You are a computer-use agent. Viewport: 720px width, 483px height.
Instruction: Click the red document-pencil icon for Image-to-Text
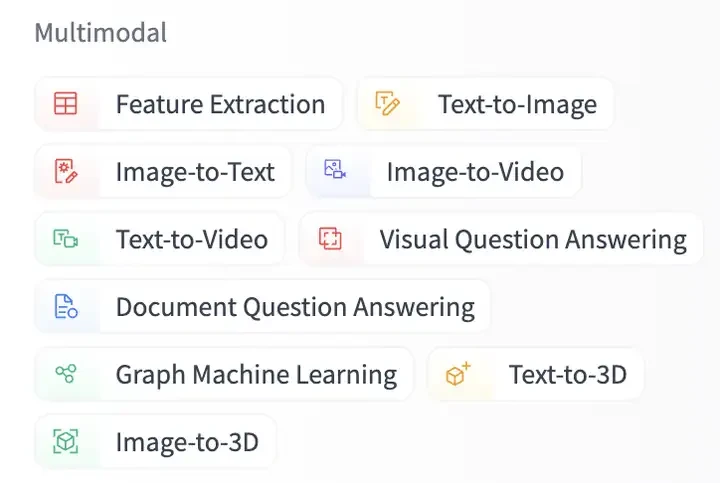(x=66, y=171)
